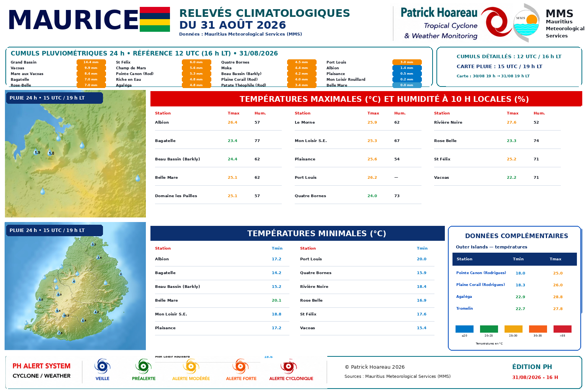Click the RELEVÉS CLIMATOLOGIQUES main title
Screen dimensions: 588x392
265,13
